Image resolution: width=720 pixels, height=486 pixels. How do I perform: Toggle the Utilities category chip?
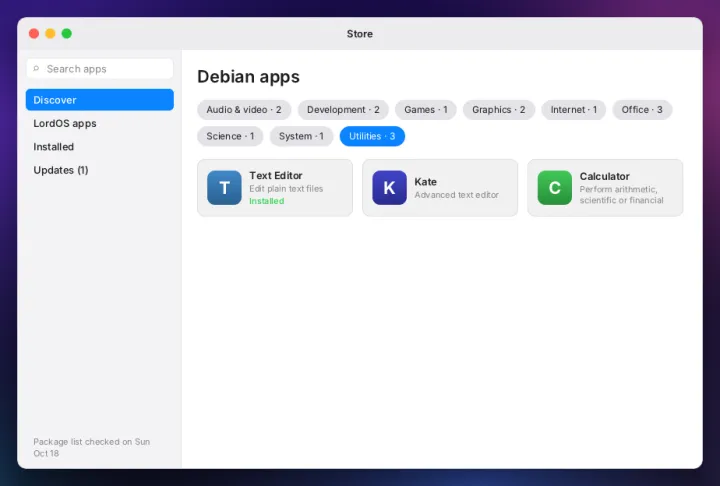(372, 136)
